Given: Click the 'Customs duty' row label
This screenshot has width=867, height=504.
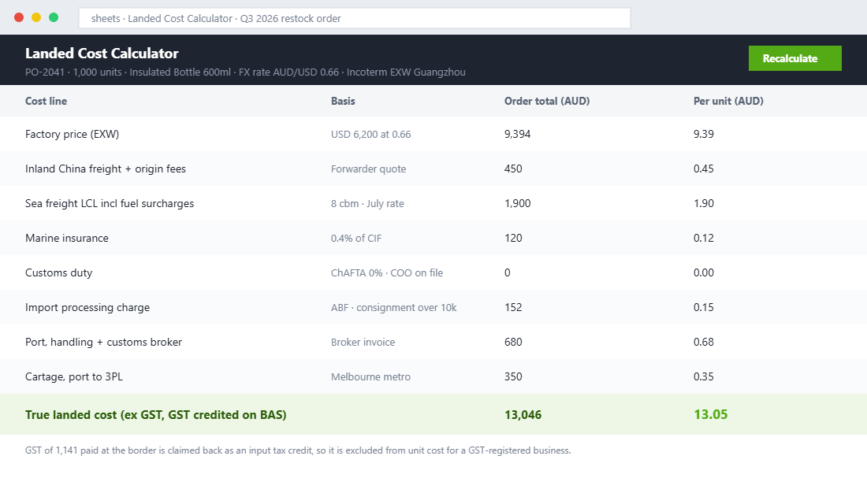Looking at the screenshot, I should [x=58, y=273].
